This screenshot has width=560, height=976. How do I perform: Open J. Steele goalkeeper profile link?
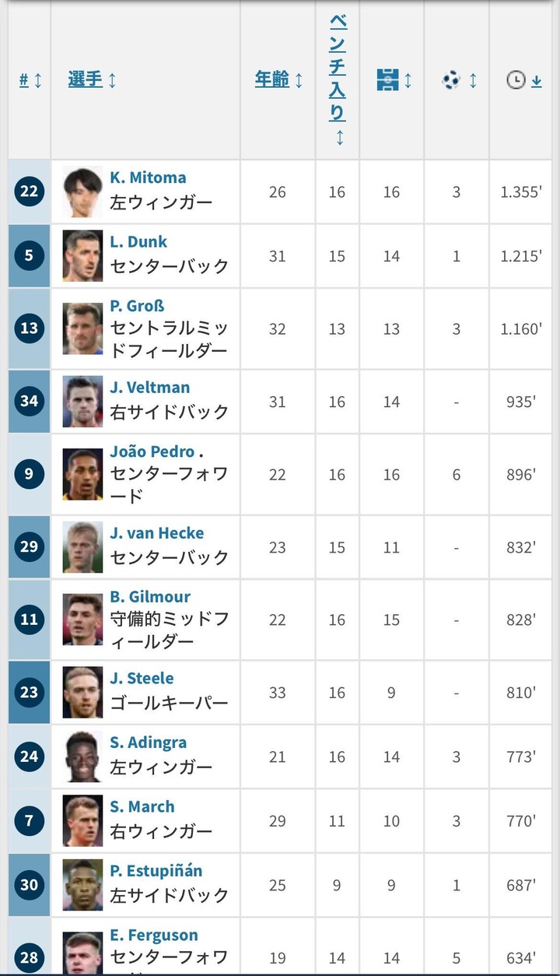142,679
